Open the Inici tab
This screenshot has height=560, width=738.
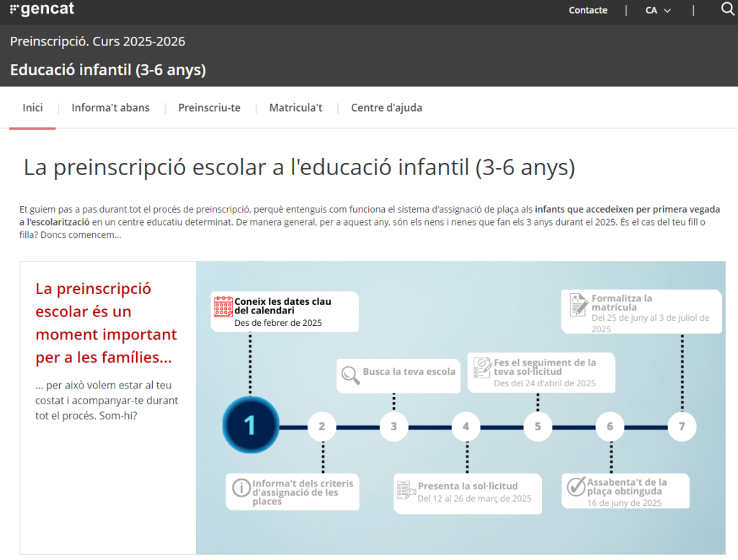(x=32, y=108)
